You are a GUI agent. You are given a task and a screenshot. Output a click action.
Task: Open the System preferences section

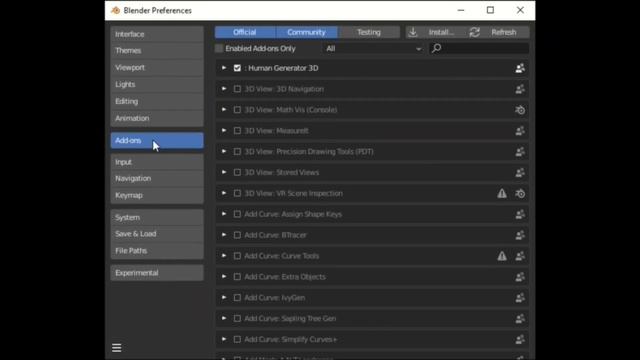[x=157, y=218]
